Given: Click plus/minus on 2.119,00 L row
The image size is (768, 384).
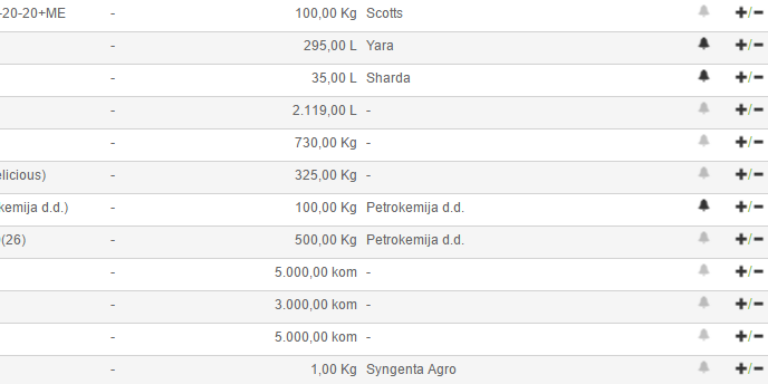Looking at the screenshot, I should [x=749, y=110].
